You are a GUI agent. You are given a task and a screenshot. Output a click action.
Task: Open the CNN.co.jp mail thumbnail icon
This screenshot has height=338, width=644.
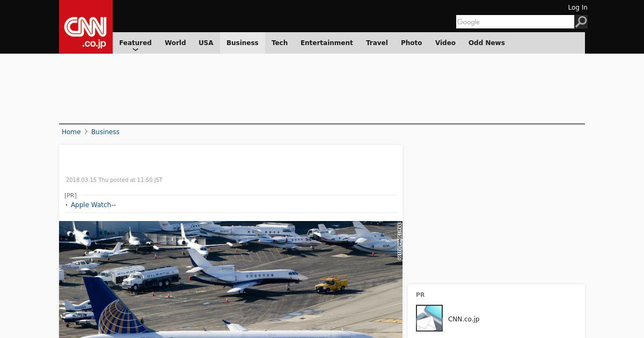(x=429, y=318)
